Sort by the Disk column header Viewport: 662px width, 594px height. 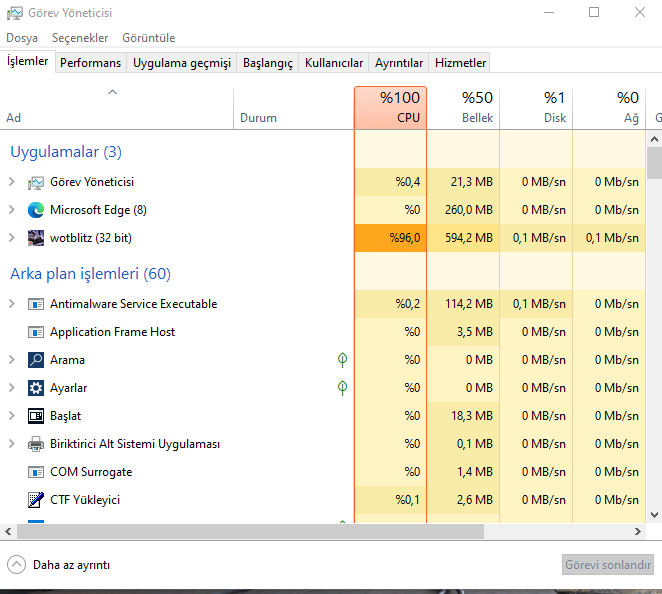click(x=536, y=108)
